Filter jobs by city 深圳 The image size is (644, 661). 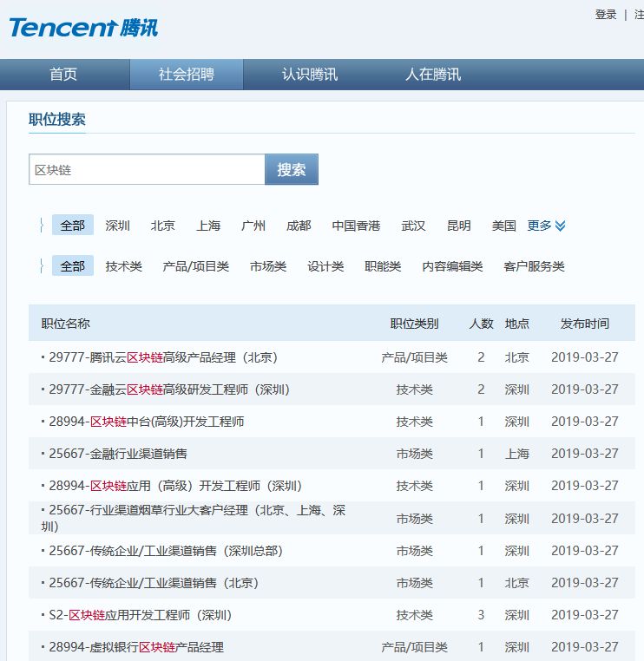118,226
